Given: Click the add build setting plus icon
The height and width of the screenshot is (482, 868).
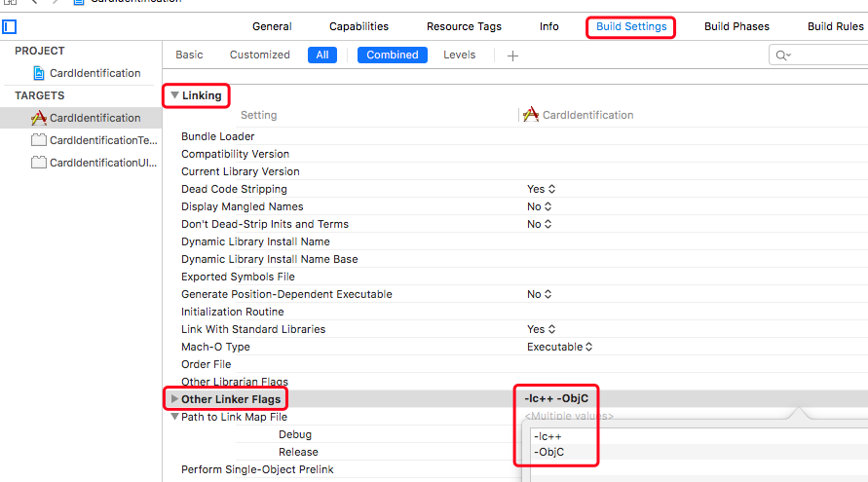Looking at the screenshot, I should (x=512, y=56).
